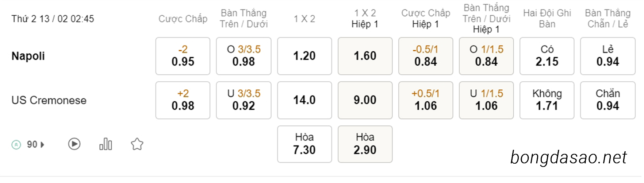Click the live stream play icon

[x=74, y=144]
